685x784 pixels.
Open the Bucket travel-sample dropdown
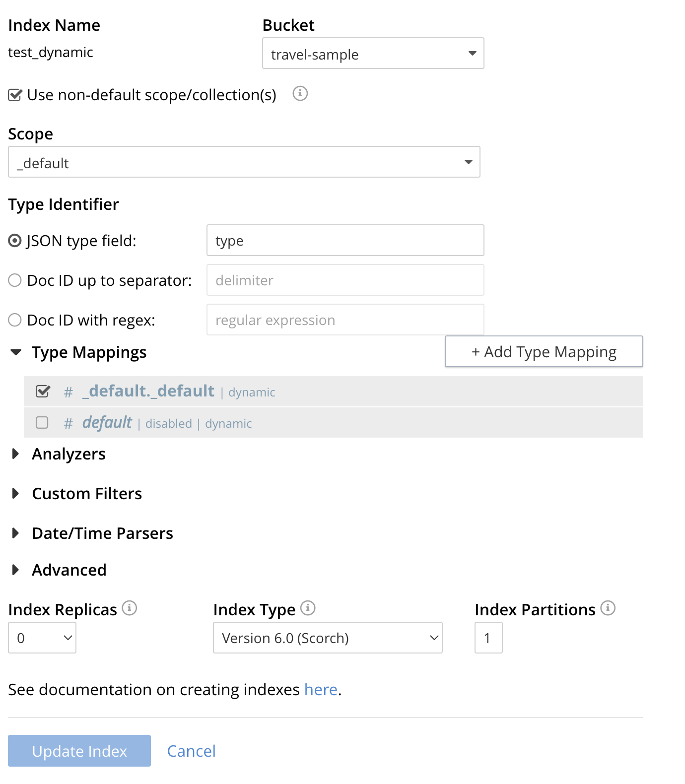point(373,53)
